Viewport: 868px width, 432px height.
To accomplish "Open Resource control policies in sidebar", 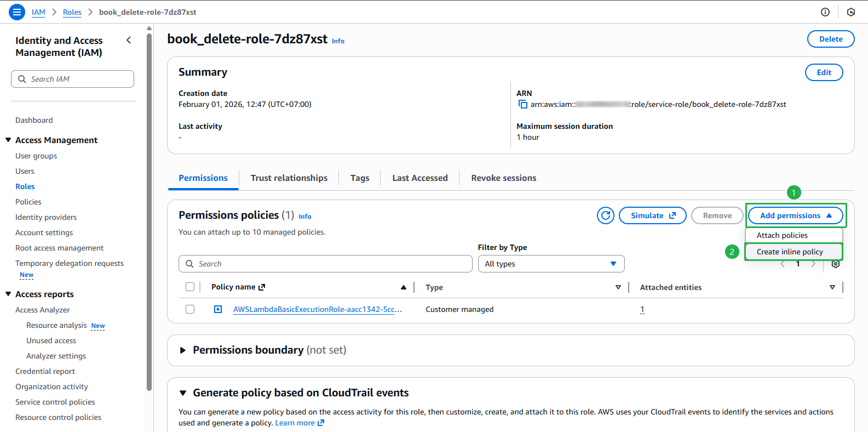I will tap(58, 417).
